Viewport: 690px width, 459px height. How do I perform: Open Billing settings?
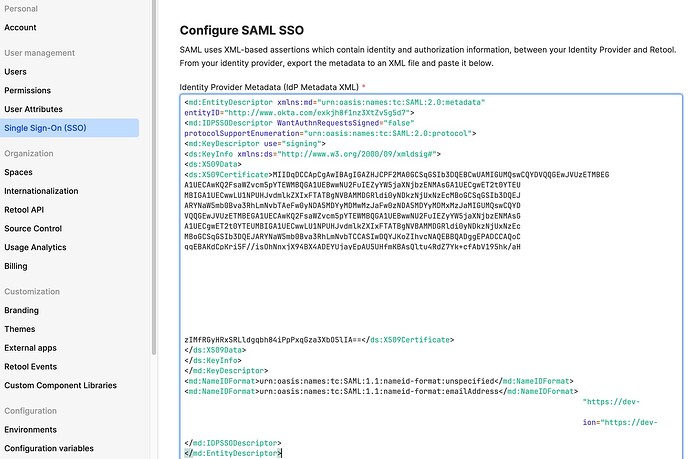coord(16,266)
